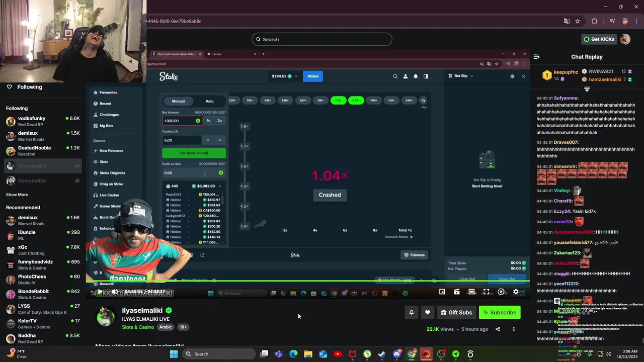The height and width of the screenshot is (362, 644).
Task: Open offline Nahoule82k channel
Action: click(x=43, y=180)
